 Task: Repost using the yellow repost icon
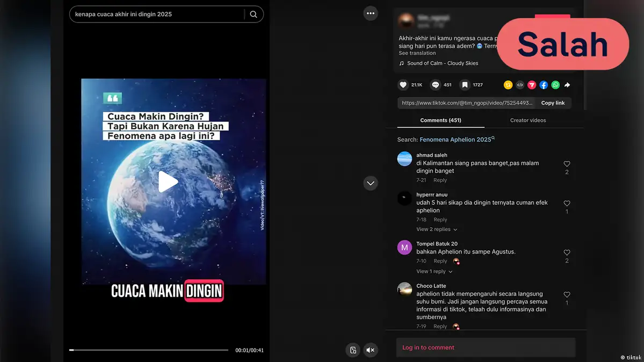[508, 85]
